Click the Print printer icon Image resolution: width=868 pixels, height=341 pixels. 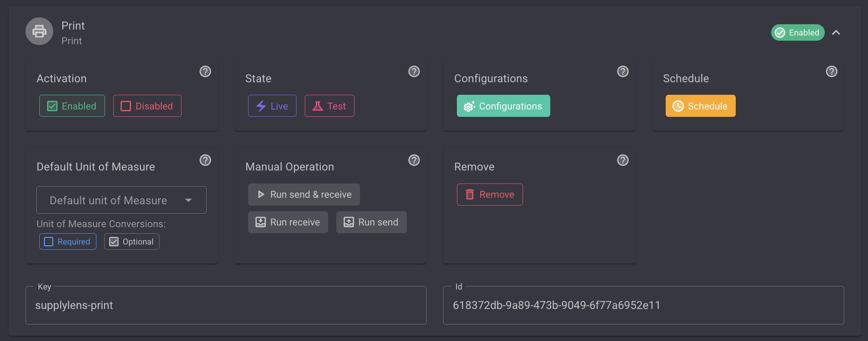coord(39,31)
